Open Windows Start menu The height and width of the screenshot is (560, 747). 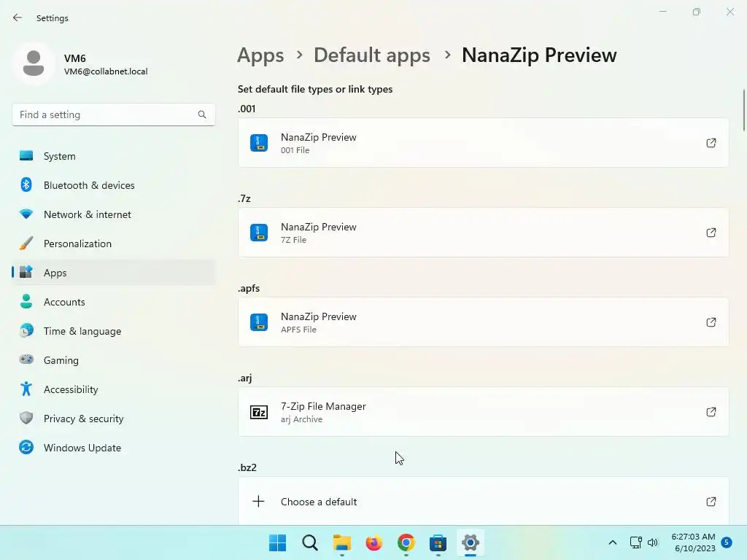[277, 542]
